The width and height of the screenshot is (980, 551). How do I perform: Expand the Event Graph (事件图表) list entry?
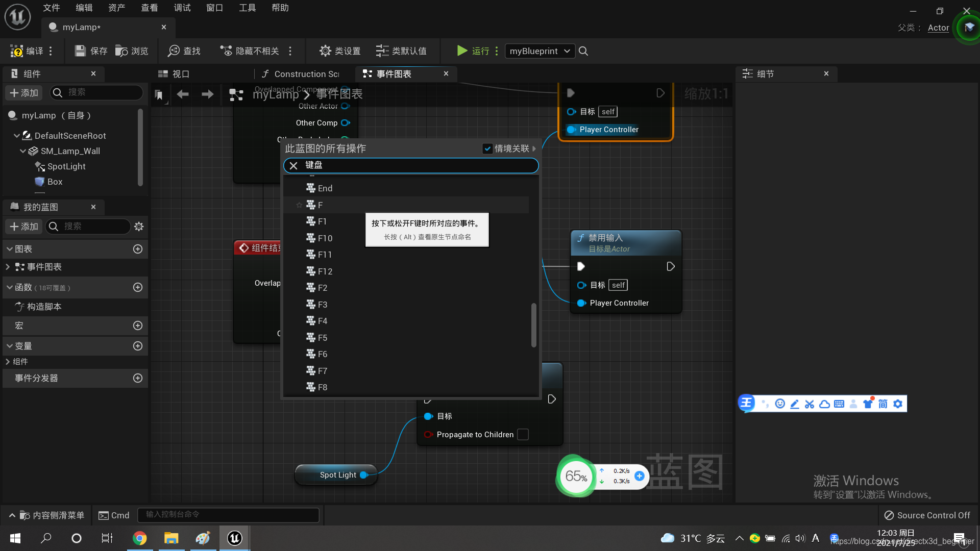pos(8,267)
